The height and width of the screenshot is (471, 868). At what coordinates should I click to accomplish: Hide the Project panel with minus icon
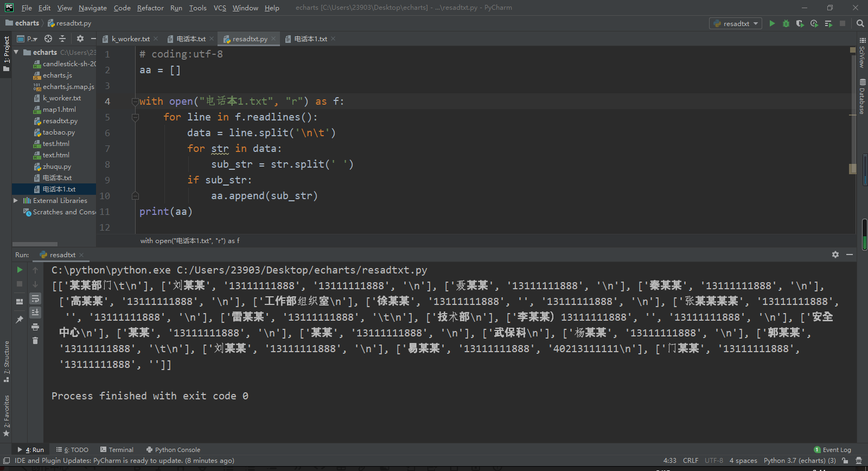[93, 39]
